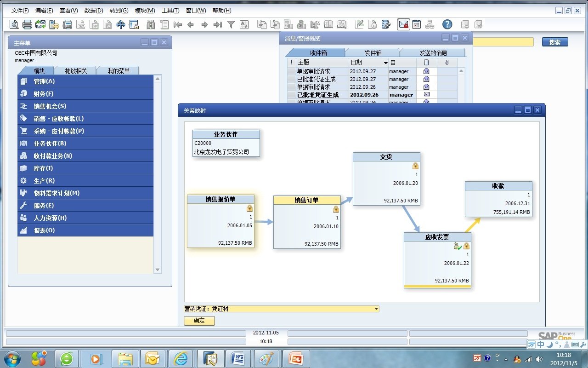Open the calendar icon in the toolbar

[x=417, y=24]
